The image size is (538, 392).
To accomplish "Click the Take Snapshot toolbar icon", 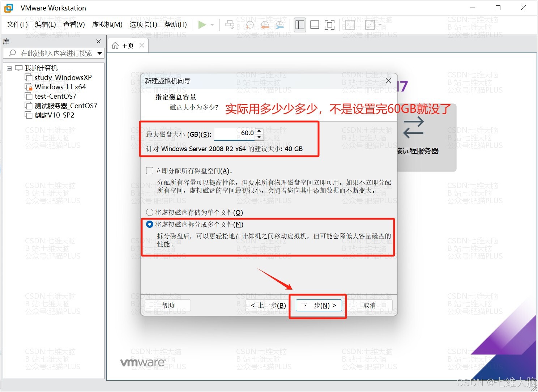I will click(249, 25).
